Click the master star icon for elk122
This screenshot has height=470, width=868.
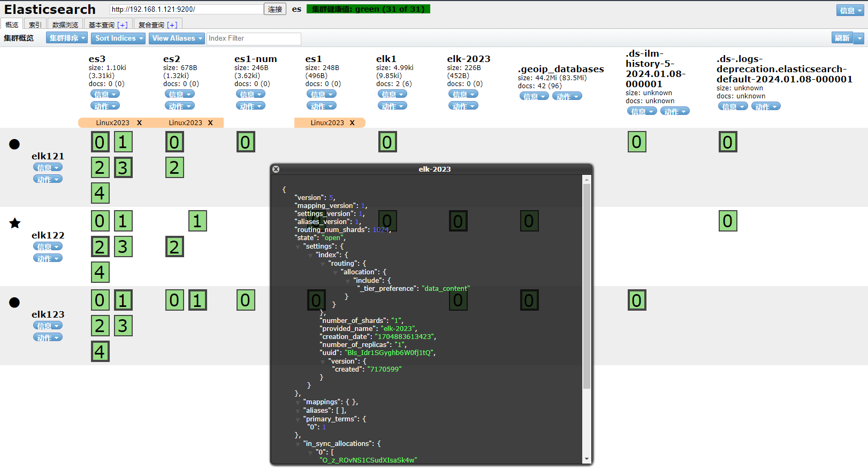coord(15,223)
